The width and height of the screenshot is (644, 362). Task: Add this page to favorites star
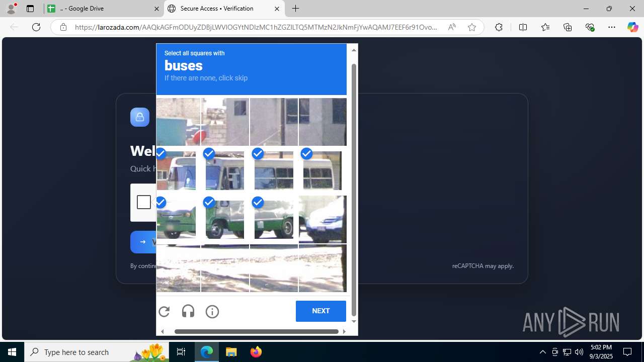tap(471, 27)
